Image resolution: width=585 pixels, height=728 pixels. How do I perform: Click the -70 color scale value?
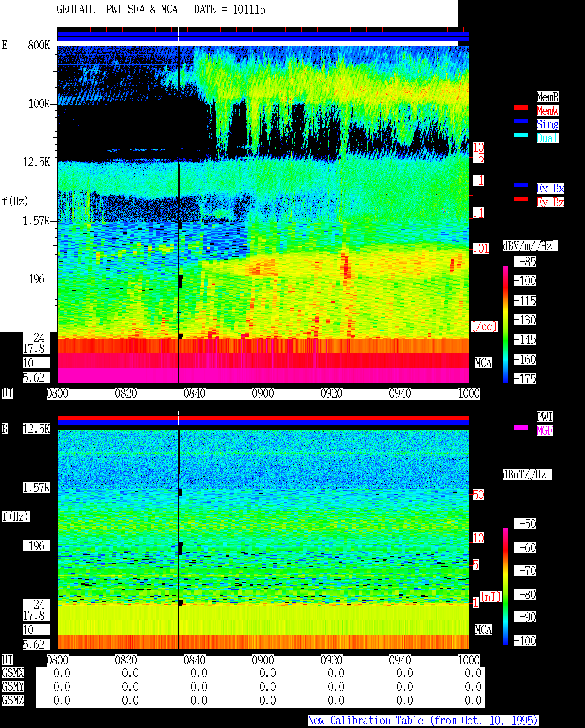[x=526, y=570]
